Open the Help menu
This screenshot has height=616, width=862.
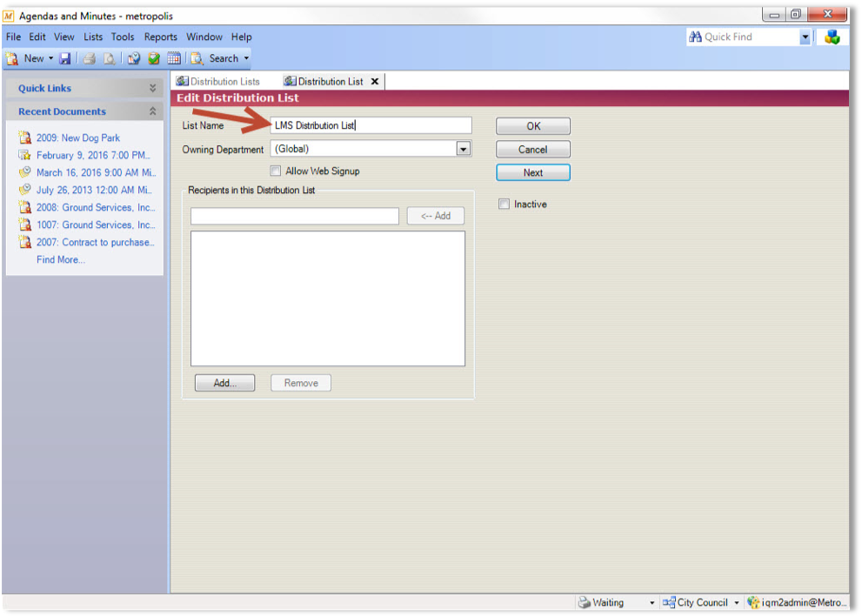coord(241,37)
